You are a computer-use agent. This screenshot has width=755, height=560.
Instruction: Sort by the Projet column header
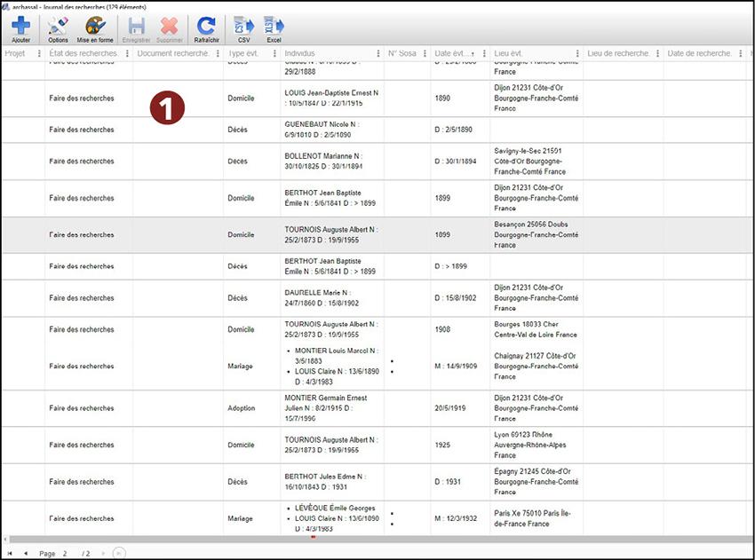point(15,53)
